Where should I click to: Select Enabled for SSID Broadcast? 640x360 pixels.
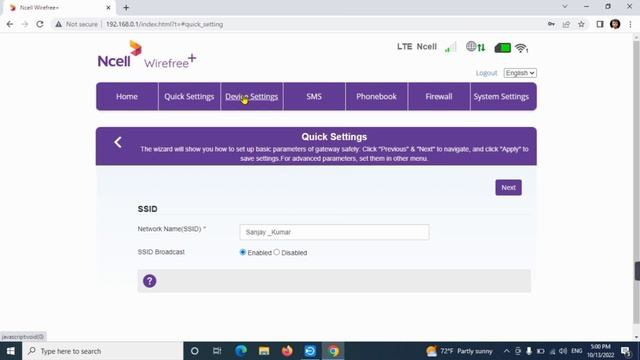click(243, 252)
